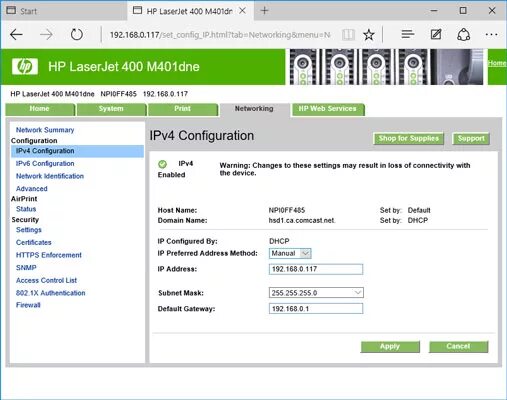507x400 pixels.
Task: Click the Share icon in toolbar
Action: pos(464,34)
